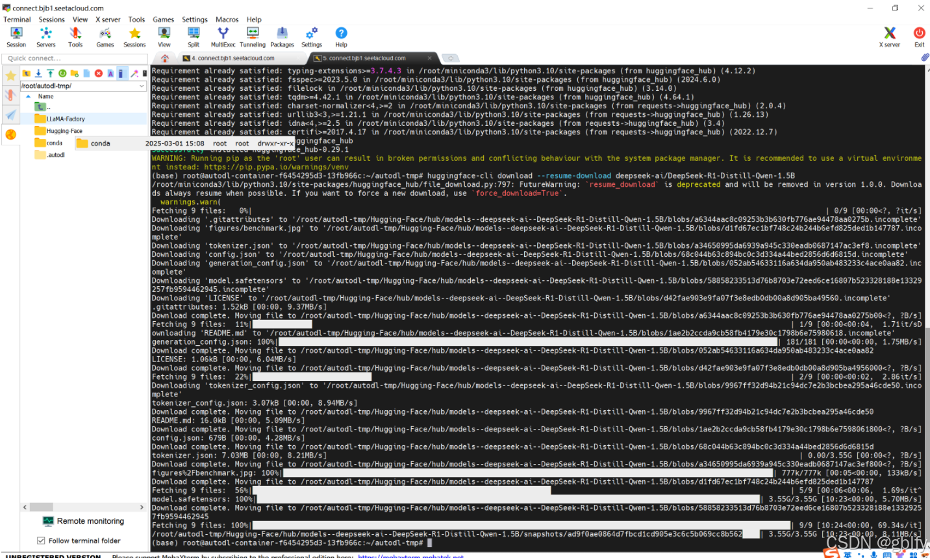This screenshot has width=930, height=560.
Task: Open the Sessions menu
Action: [51, 19]
